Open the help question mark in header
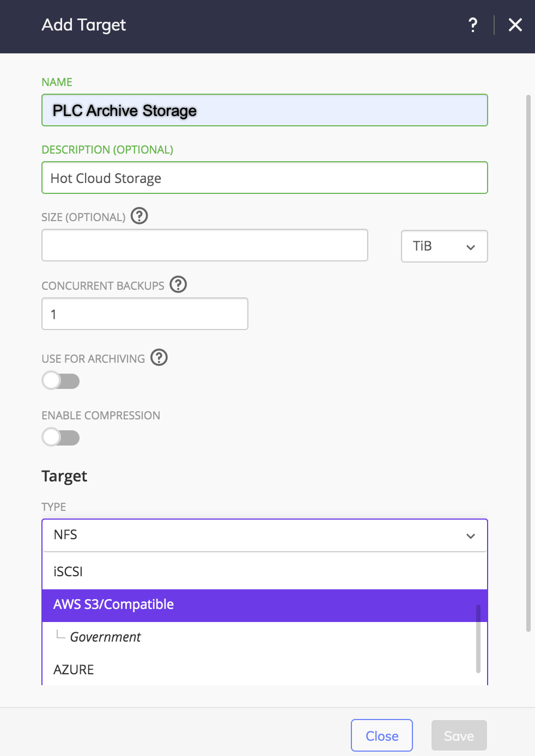The height and width of the screenshot is (756, 535). pos(472,25)
